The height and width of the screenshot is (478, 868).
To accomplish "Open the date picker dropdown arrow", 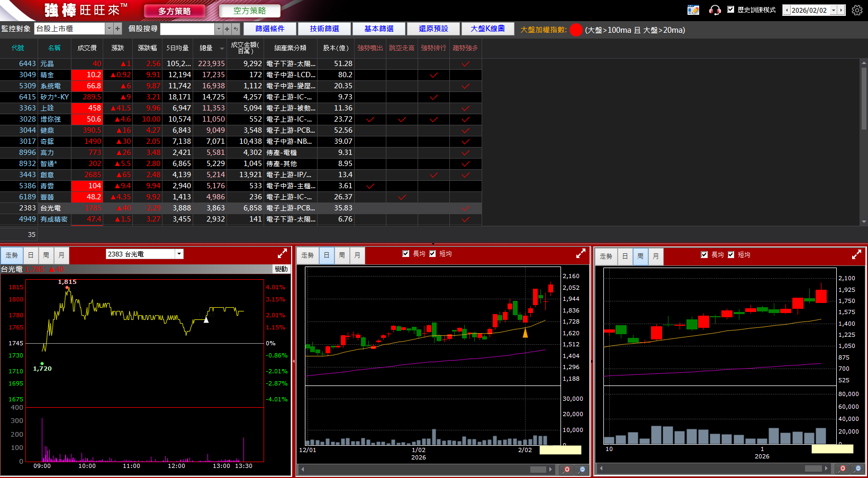I will point(833,10).
